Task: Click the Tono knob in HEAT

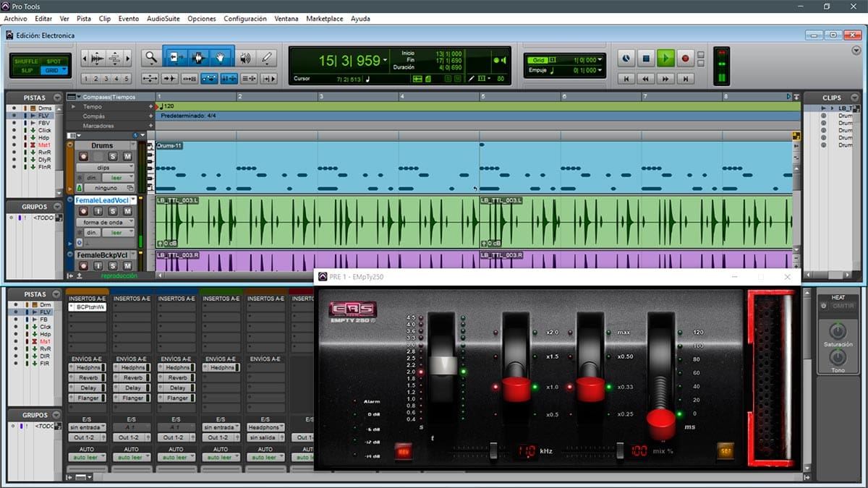Action: tap(838, 357)
